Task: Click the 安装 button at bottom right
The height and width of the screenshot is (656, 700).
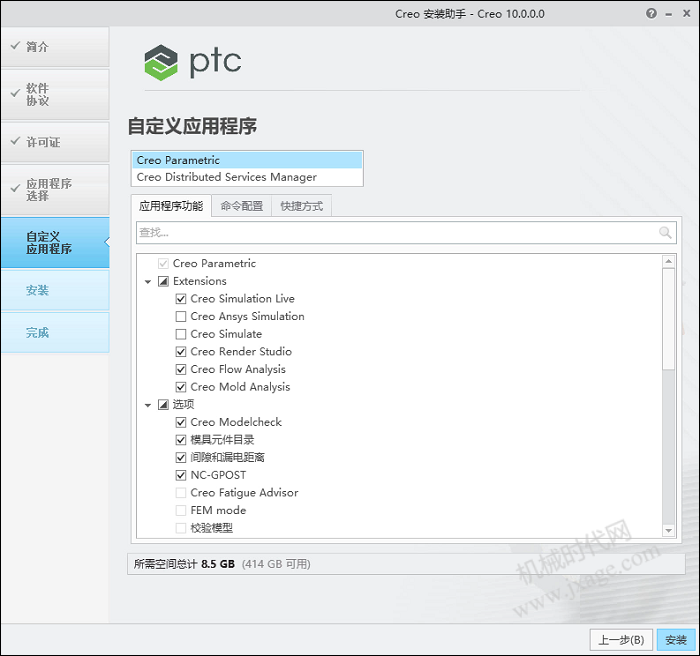Action: coord(676,640)
